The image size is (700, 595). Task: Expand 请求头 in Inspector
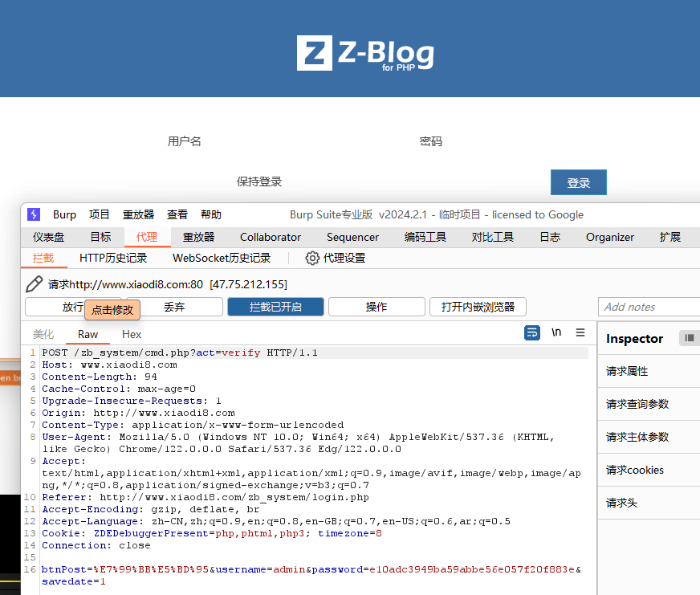tap(649, 503)
